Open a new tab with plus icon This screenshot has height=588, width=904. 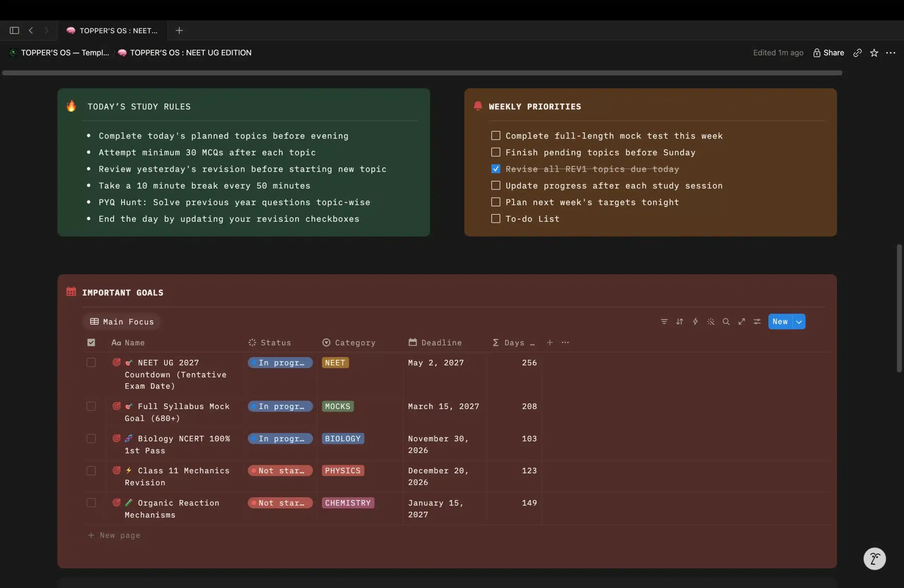(179, 30)
